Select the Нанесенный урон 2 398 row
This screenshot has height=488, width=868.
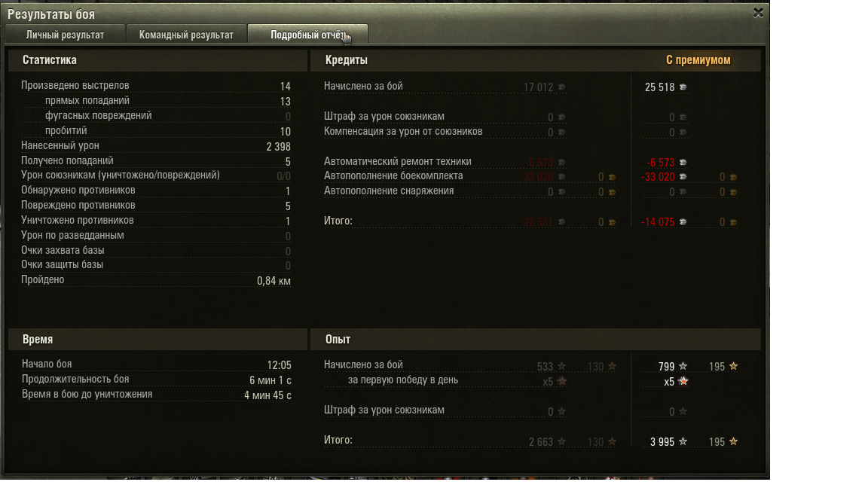pyautogui.click(x=155, y=146)
